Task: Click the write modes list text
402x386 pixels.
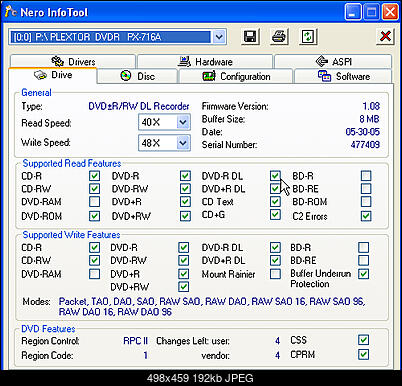Action: tap(212, 307)
